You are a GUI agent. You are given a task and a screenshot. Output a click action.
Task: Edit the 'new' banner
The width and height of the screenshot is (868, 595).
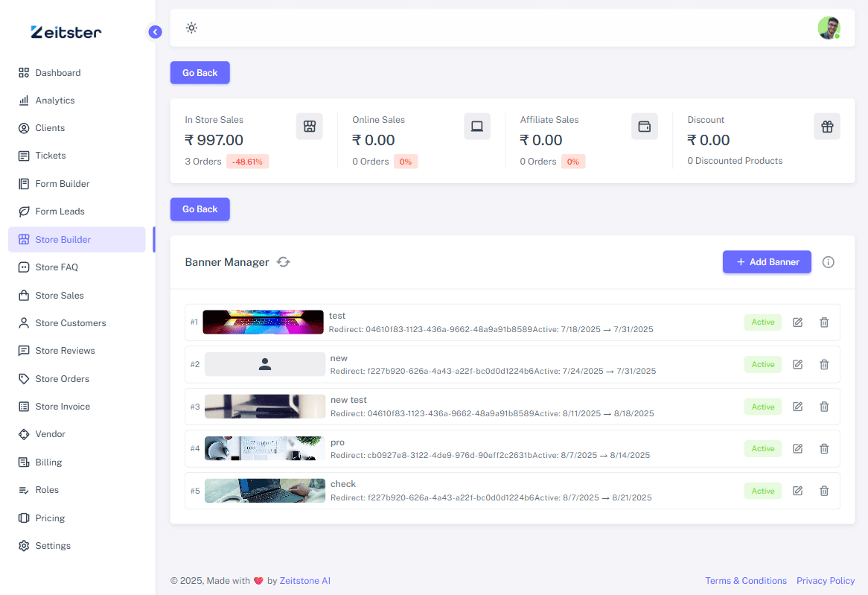click(x=798, y=365)
